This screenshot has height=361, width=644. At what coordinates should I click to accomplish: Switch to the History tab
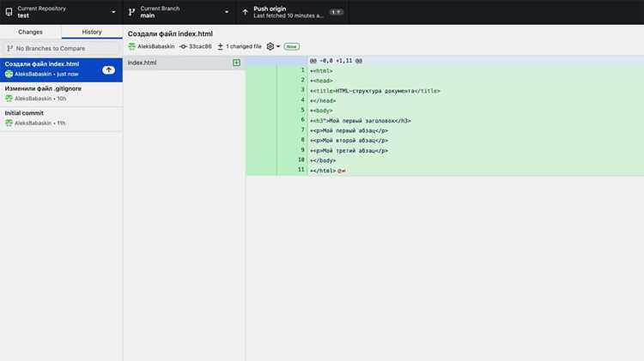(92, 32)
